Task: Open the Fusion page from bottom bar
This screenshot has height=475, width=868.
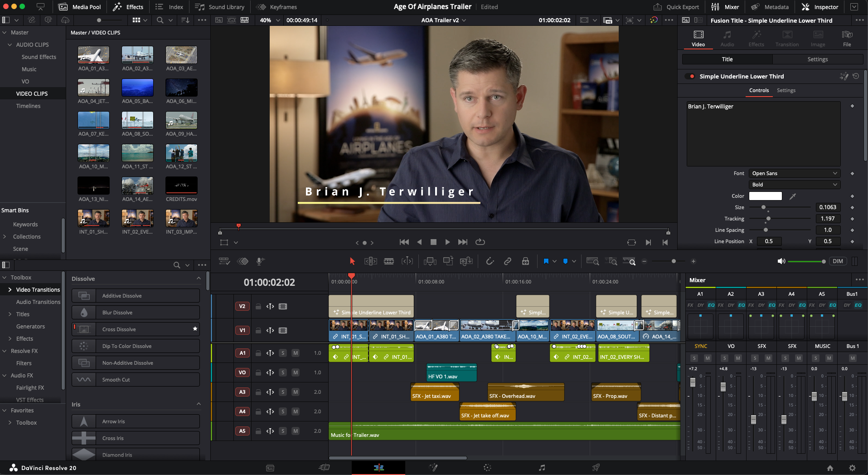Action: [x=433, y=468]
